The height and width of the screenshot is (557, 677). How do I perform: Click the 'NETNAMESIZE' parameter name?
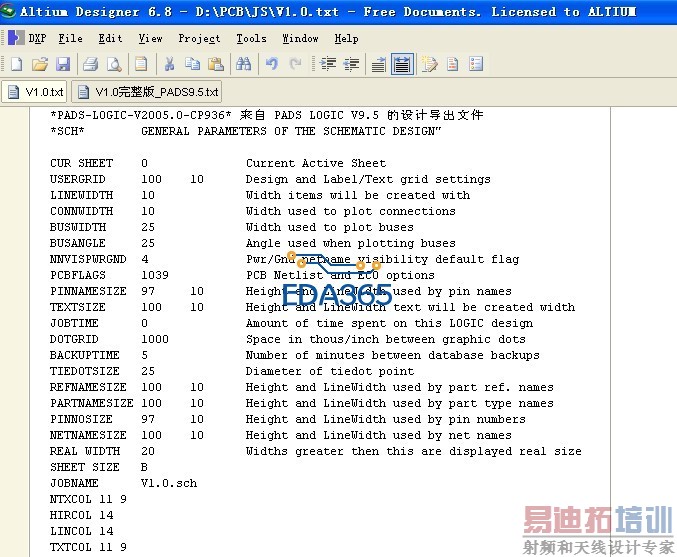[88, 435]
